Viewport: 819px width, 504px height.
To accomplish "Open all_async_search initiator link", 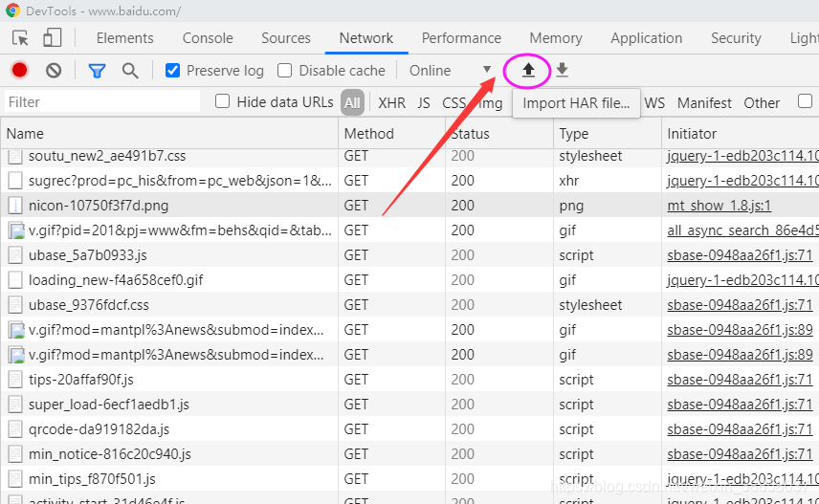I will point(742,230).
